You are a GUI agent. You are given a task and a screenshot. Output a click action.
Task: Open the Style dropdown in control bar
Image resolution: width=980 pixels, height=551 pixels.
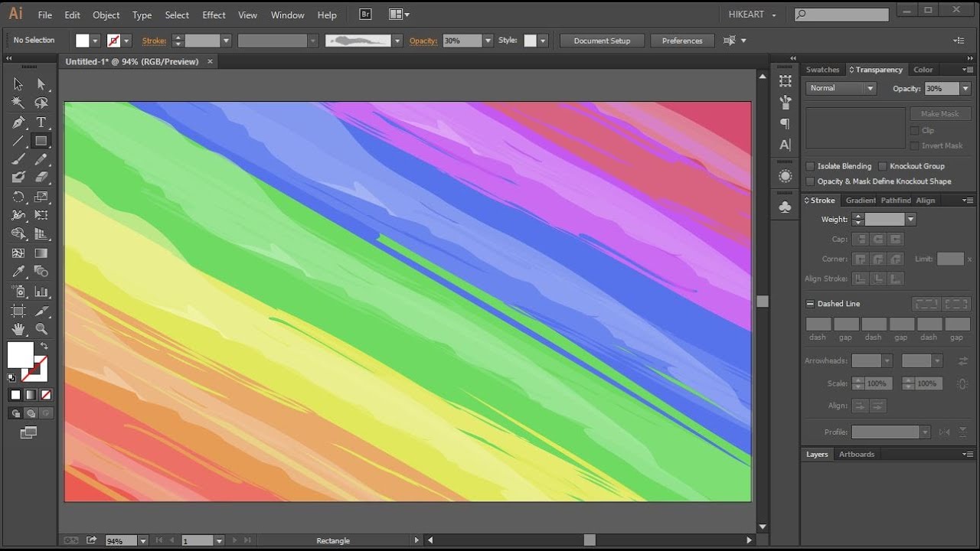point(543,41)
